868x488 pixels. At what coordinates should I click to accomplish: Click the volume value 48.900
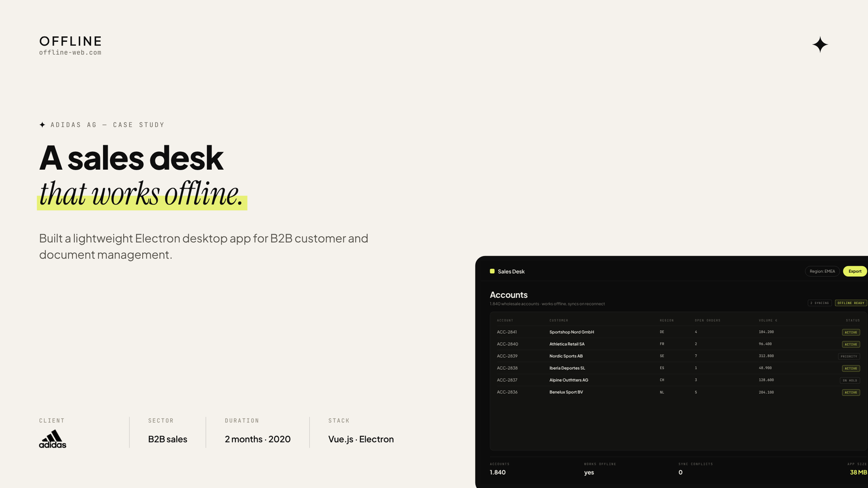point(765,368)
